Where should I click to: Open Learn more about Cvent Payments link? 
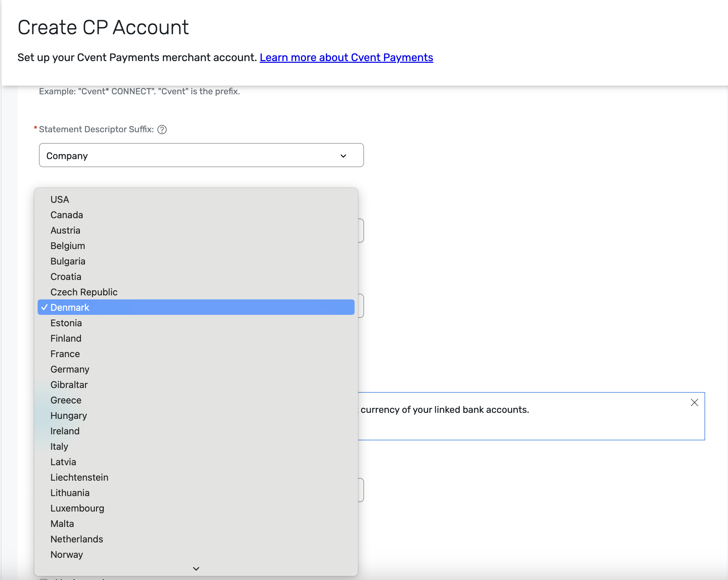346,57
